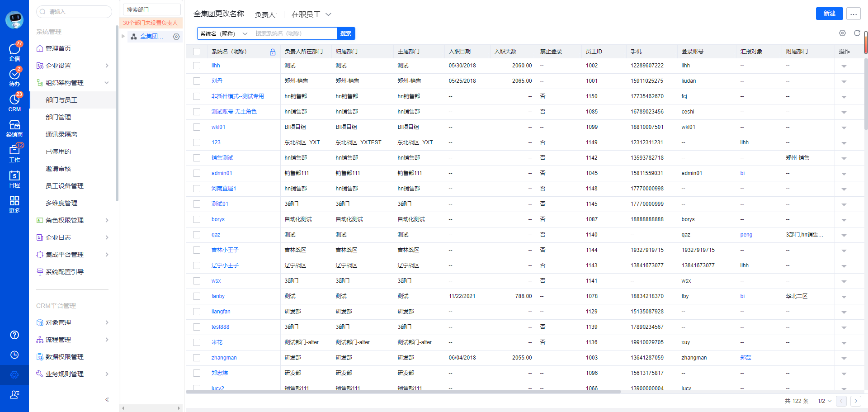
Task: Open the more options ellipsis button
Action: (854, 14)
